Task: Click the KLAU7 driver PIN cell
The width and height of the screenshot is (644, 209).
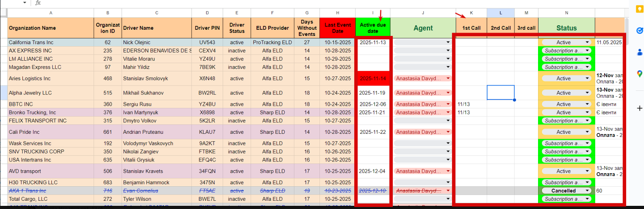Action: (x=207, y=132)
